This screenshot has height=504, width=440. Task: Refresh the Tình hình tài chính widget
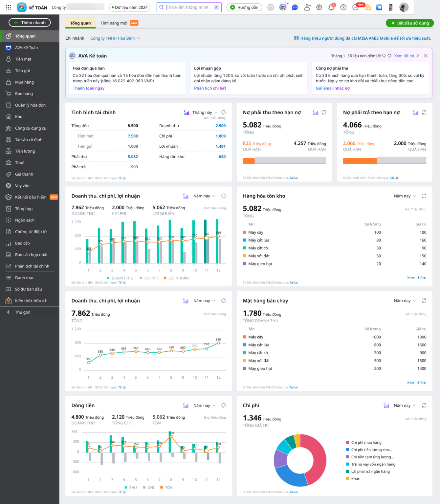[x=224, y=112]
